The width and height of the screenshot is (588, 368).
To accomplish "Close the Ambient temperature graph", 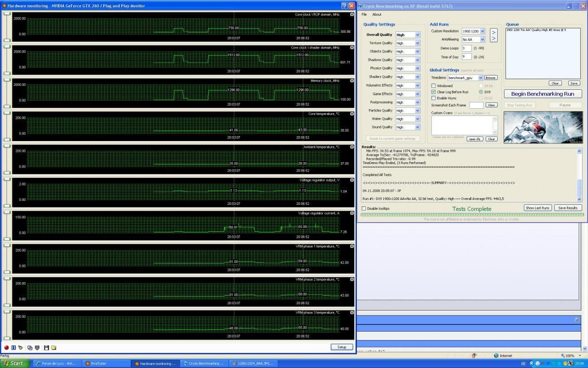I will 352,147.
